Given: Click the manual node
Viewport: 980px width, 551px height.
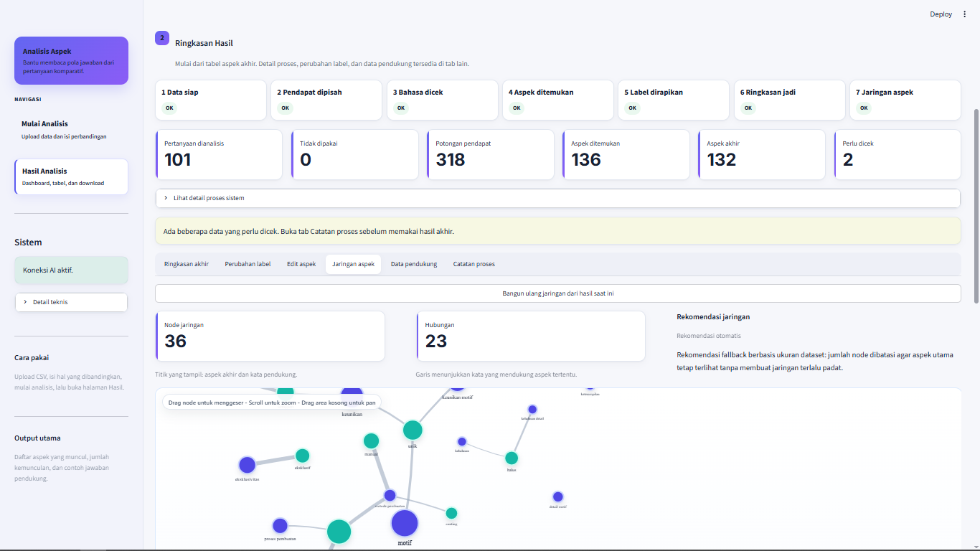Looking at the screenshot, I should click(371, 441).
